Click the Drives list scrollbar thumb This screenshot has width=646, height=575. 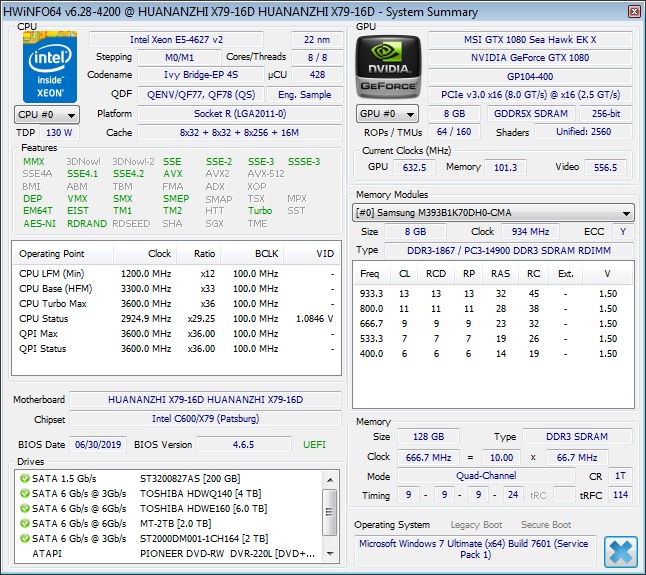coord(330,512)
